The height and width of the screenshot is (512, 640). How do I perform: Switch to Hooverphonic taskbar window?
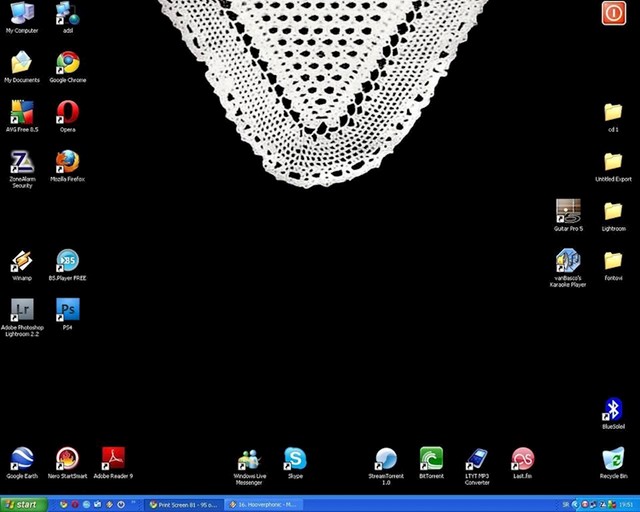[264, 505]
